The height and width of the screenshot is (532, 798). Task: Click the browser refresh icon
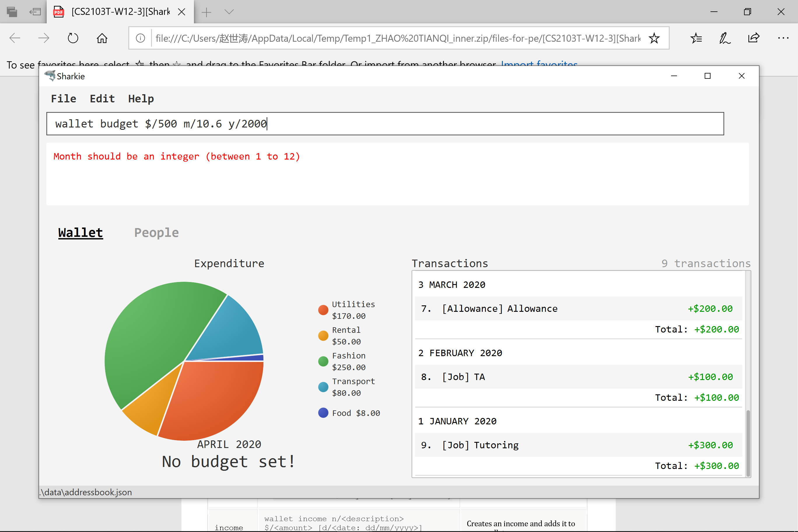pyautogui.click(x=73, y=38)
